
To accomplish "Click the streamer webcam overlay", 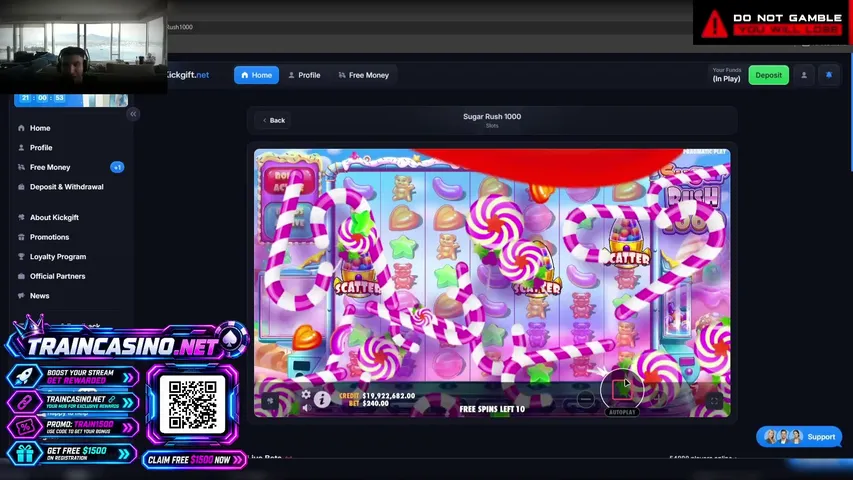I will (84, 47).
